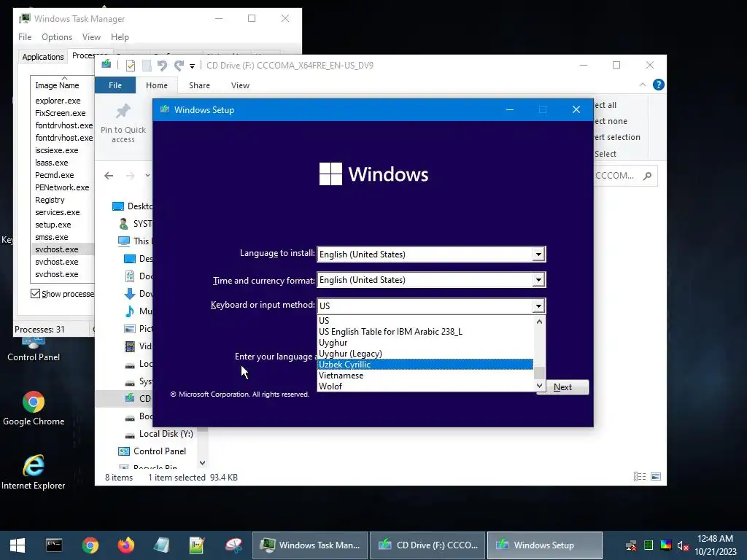Collapse the Explorer ribbon chevron
Viewport: 747px width, 560px height.
(643, 85)
